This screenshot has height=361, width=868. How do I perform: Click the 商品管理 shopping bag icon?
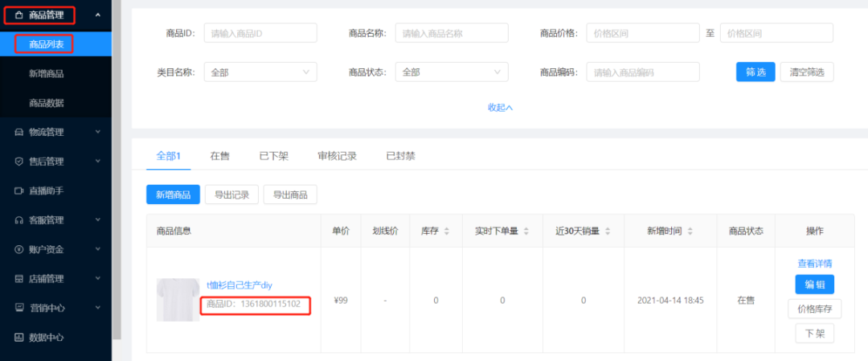(18, 15)
